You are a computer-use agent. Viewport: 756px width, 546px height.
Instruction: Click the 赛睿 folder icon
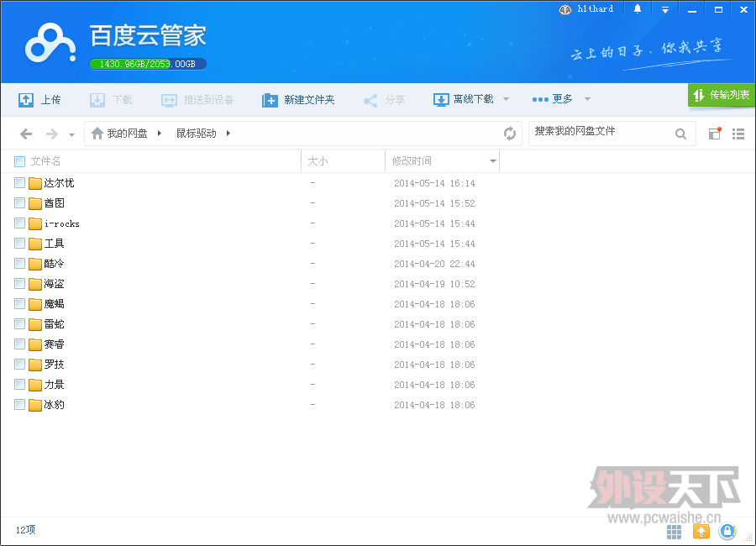point(35,345)
